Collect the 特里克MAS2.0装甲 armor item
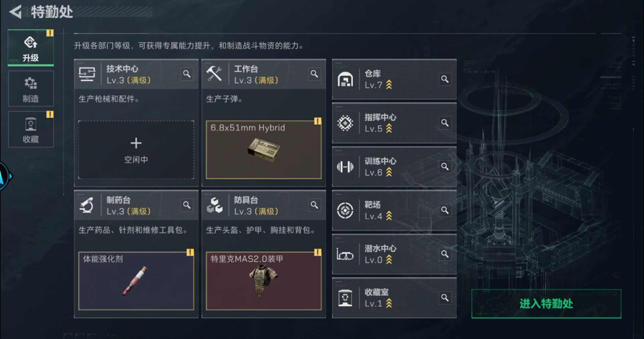The height and width of the screenshot is (339, 644). coord(264,281)
